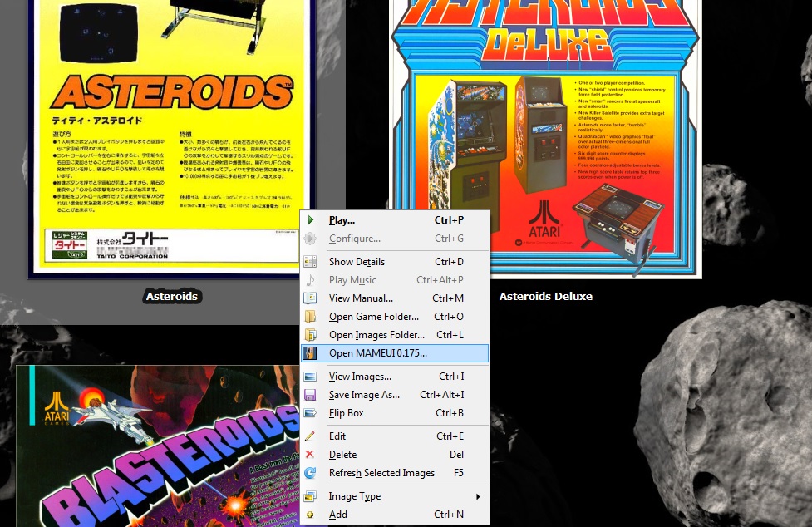Open View Manual... from the menu
812x527 pixels.
click(395, 298)
